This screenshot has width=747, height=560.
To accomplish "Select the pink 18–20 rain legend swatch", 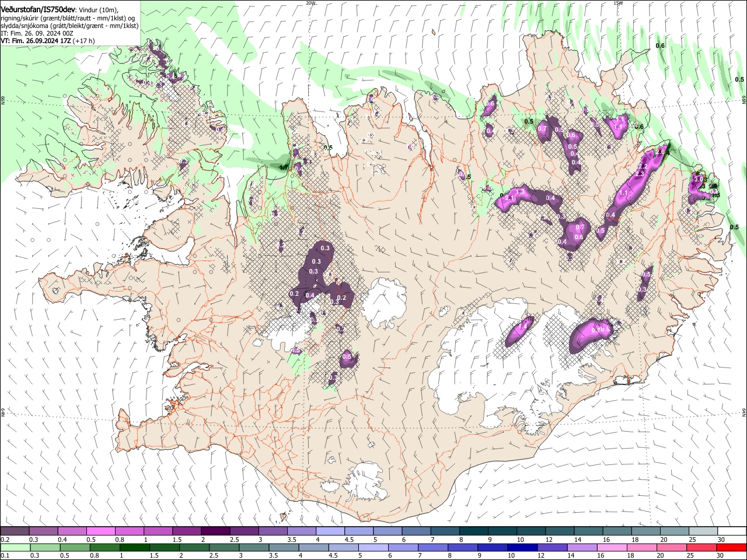I will 642,547.
